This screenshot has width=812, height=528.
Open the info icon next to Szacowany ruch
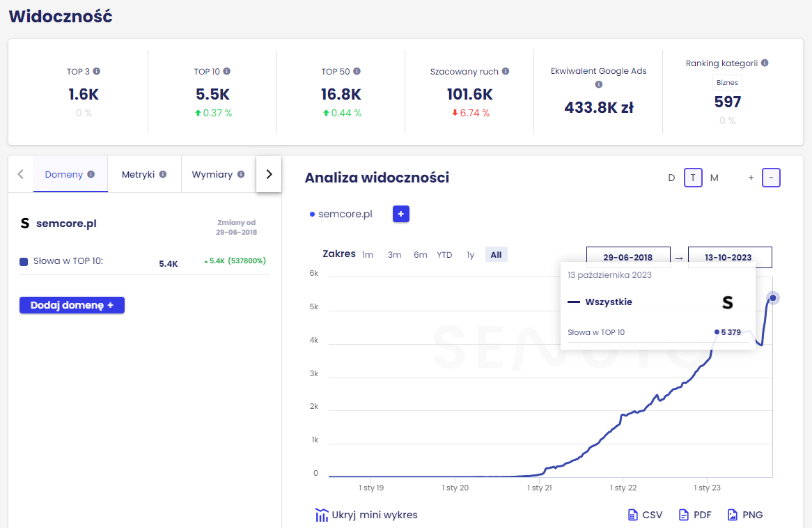(x=506, y=72)
